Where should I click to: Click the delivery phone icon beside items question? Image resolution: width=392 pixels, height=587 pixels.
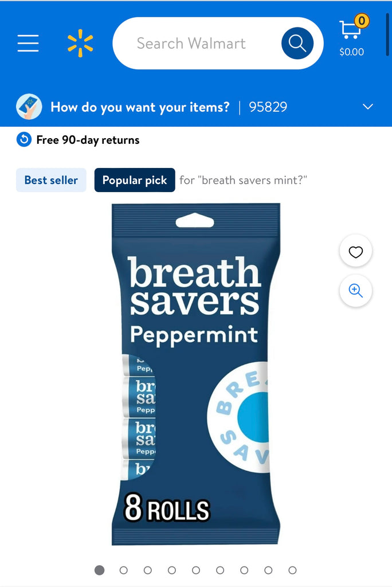coord(29,107)
